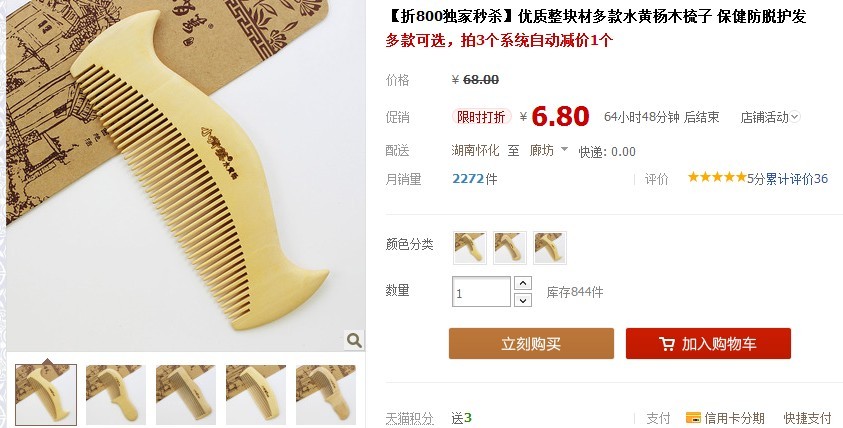Viewport: 843px width, 428px height.
Task: Select the second comb thumbnail with handle
Action: point(116,395)
